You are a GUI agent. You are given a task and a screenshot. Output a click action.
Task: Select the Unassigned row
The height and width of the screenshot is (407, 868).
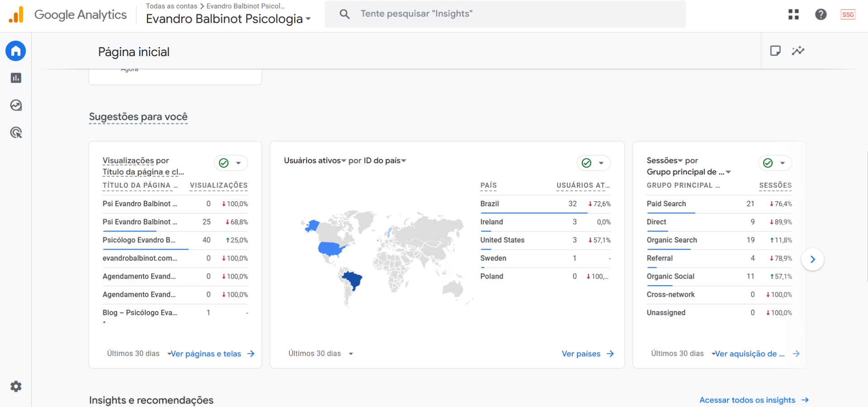(x=719, y=312)
